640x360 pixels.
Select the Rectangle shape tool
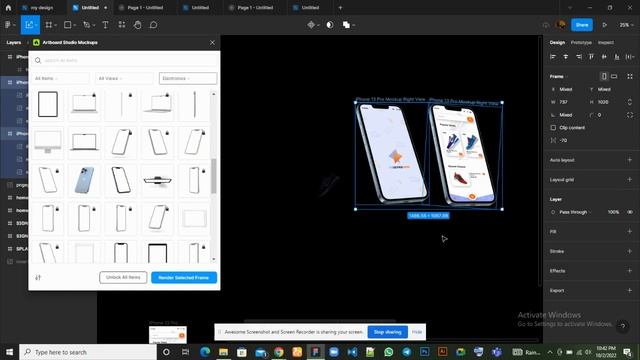click(x=68, y=25)
